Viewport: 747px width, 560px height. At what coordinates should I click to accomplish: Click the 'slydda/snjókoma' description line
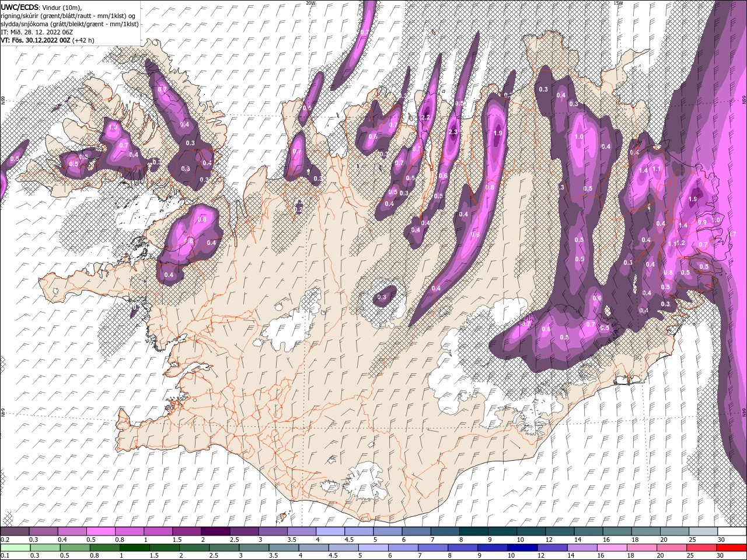(69, 23)
